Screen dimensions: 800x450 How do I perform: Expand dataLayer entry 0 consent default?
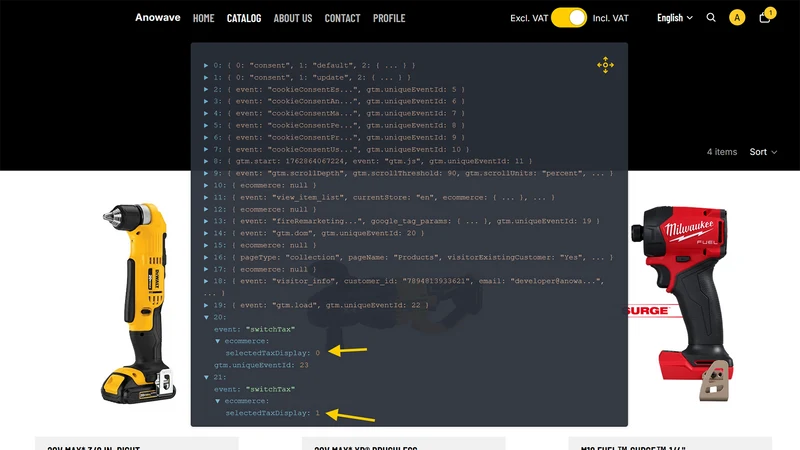pyautogui.click(x=206, y=65)
